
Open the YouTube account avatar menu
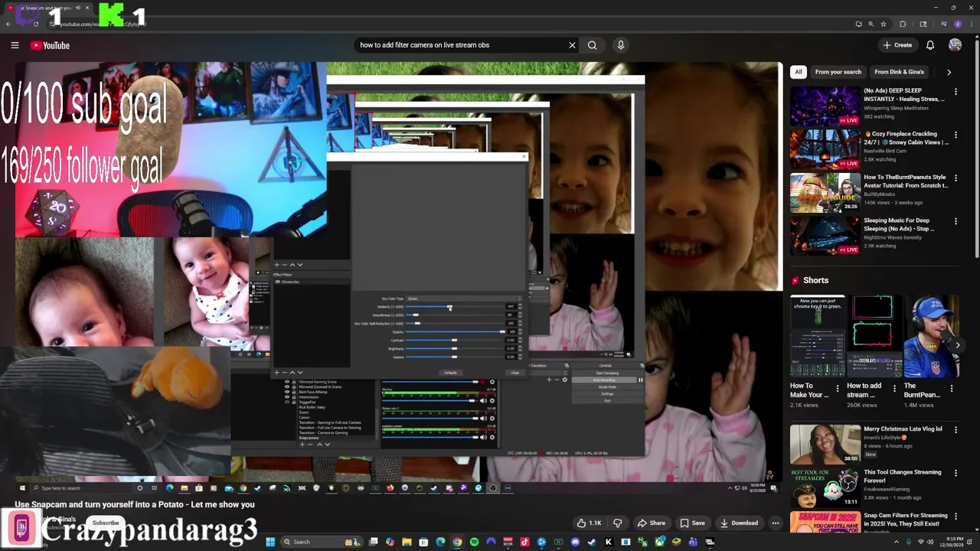(955, 45)
